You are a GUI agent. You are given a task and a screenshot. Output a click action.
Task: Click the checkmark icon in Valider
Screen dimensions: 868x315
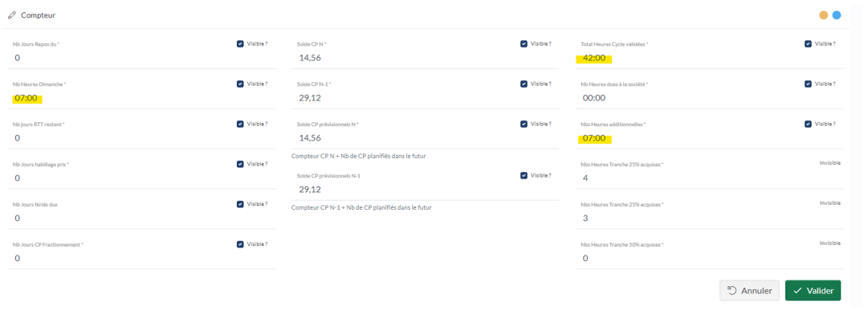point(797,291)
